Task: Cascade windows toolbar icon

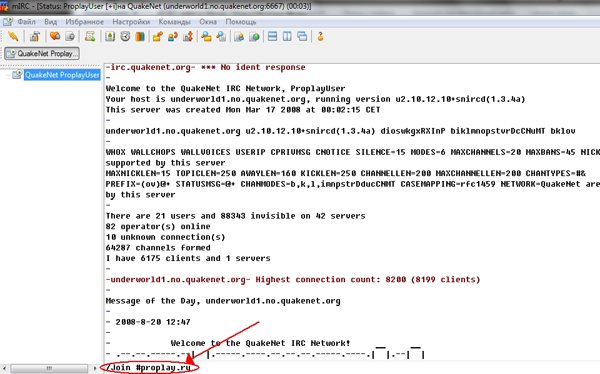Action: tap(302, 36)
